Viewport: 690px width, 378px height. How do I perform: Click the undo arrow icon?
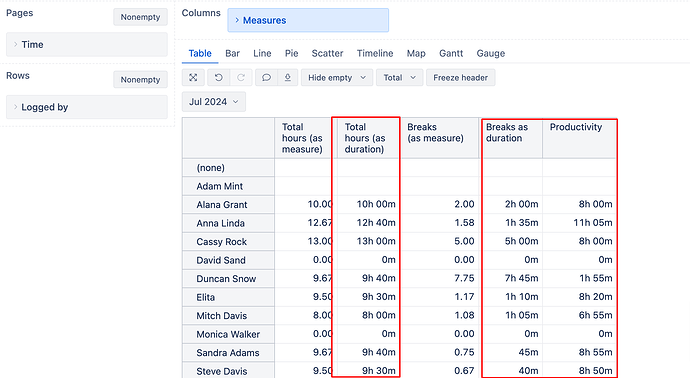(x=218, y=77)
